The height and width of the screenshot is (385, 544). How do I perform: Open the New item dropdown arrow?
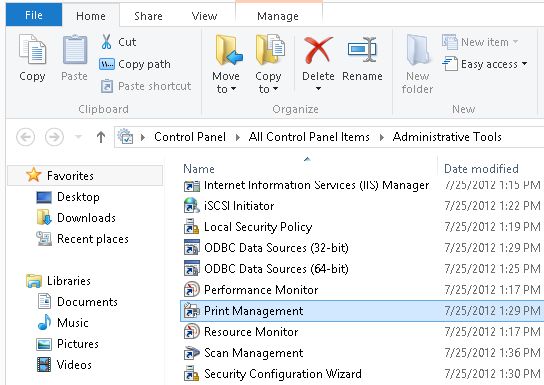[x=516, y=42]
